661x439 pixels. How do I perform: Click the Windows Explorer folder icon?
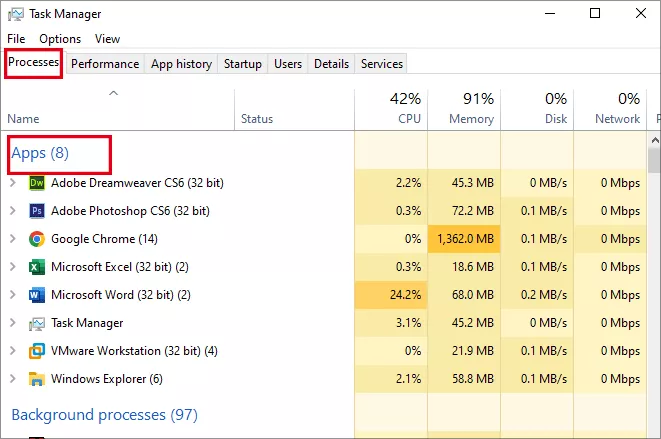[x=37, y=379]
